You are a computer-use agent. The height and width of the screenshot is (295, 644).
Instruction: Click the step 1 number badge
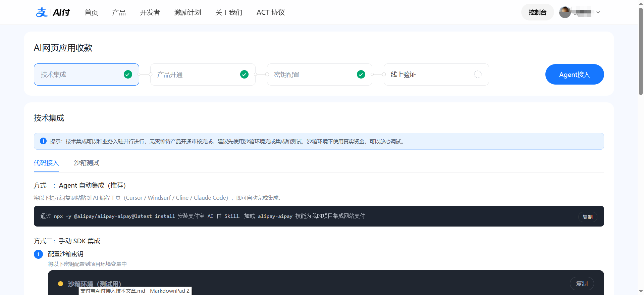point(38,254)
